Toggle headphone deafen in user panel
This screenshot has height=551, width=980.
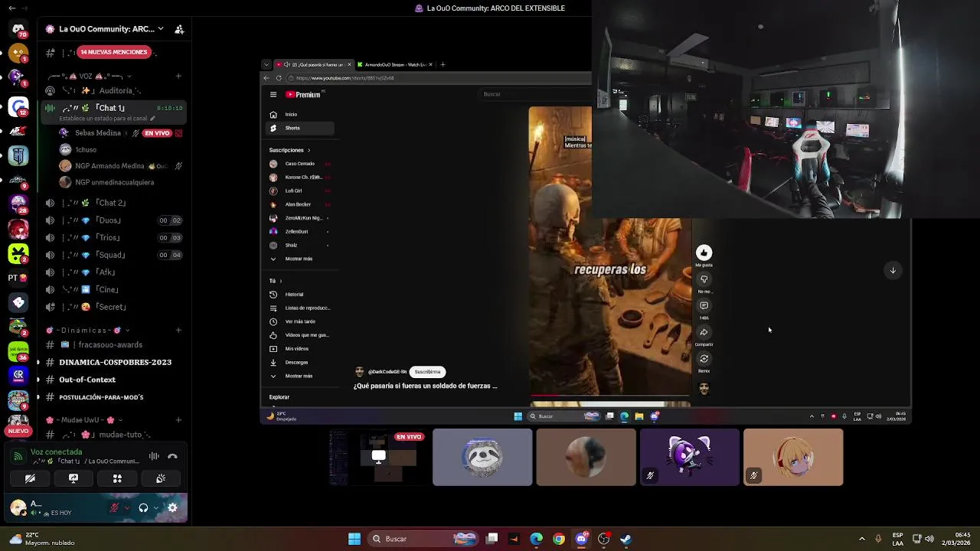point(143,507)
